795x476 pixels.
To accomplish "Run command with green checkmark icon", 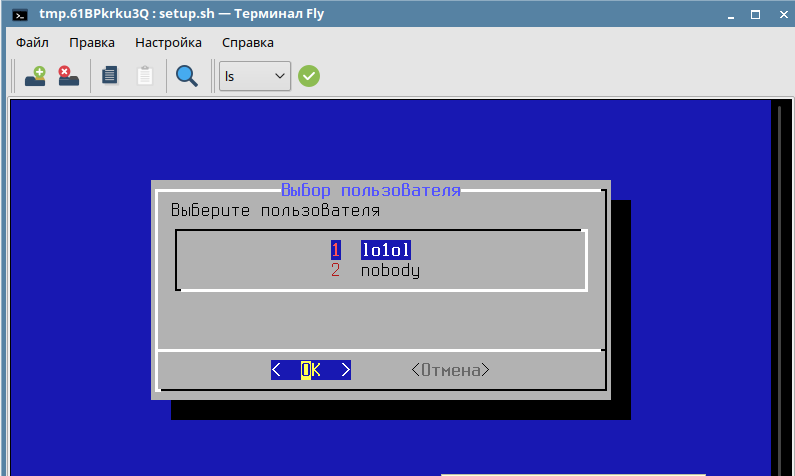I will [x=309, y=76].
